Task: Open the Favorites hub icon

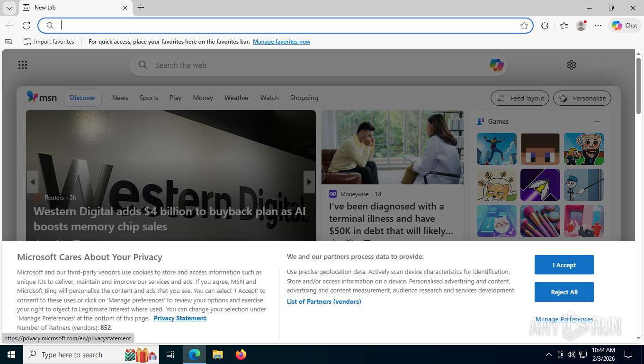Action: click(x=563, y=26)
